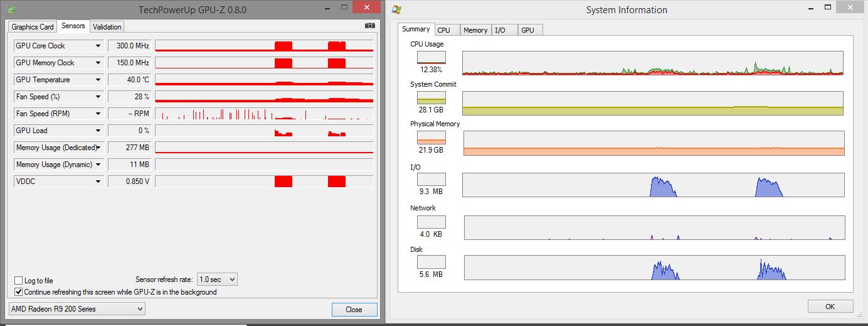Enable the Log to file checkbox
The width and height of the screenshot is (868, 326).
18,281
